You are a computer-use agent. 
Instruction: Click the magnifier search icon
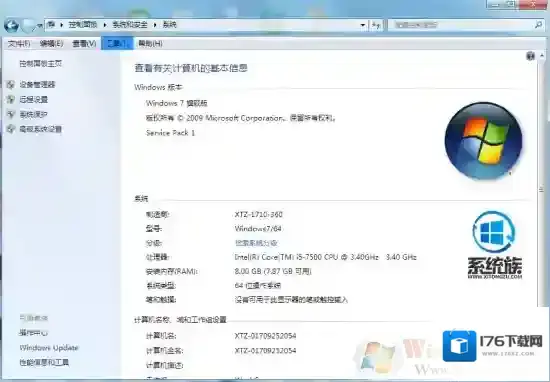538,25
